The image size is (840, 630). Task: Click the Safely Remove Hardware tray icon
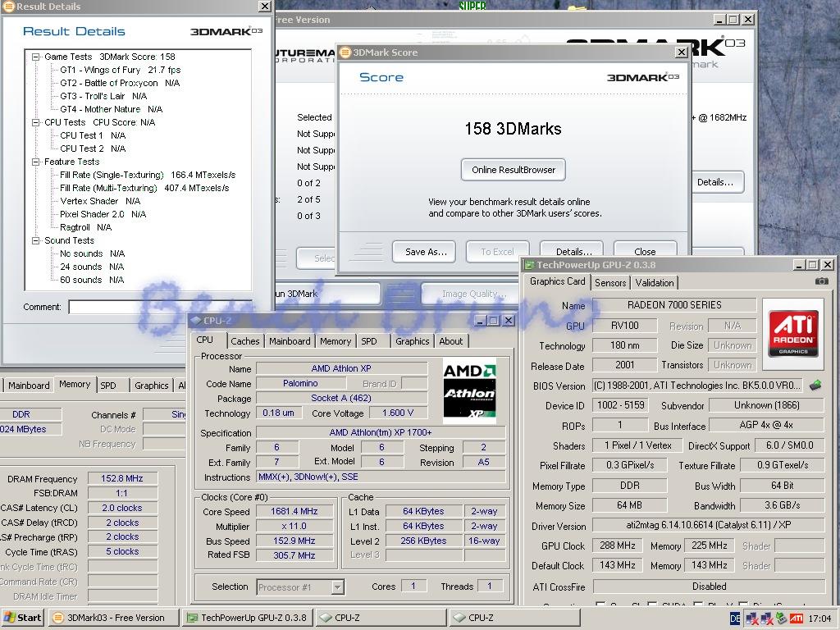[x=782, y=619]
